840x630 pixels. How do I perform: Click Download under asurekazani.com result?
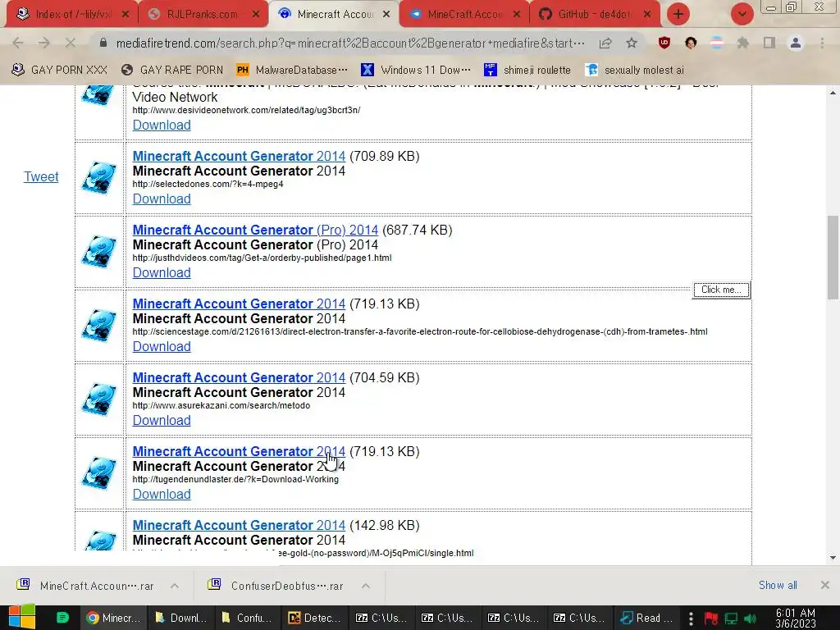[x=162, y=421]
